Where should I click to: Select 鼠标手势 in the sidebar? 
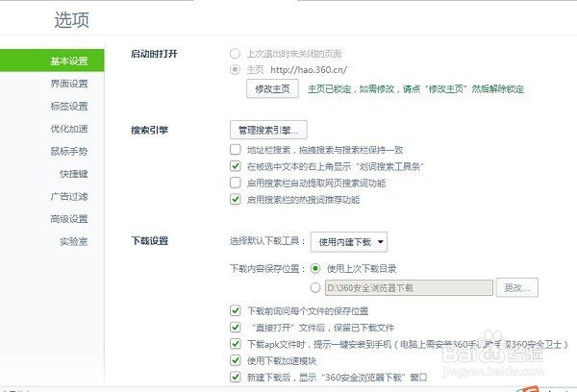click(x=69, y=151)
